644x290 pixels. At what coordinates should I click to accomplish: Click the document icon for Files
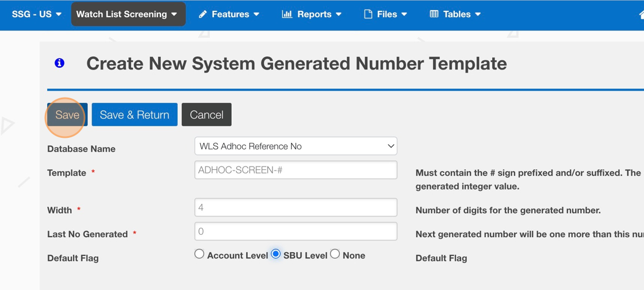pyautogui.click(x=368, y=14)
